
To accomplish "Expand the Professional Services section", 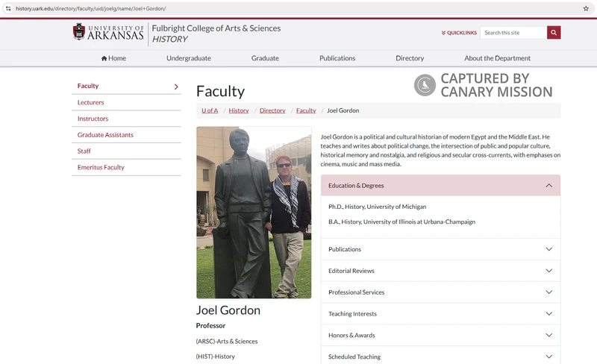I will [440, 292].
